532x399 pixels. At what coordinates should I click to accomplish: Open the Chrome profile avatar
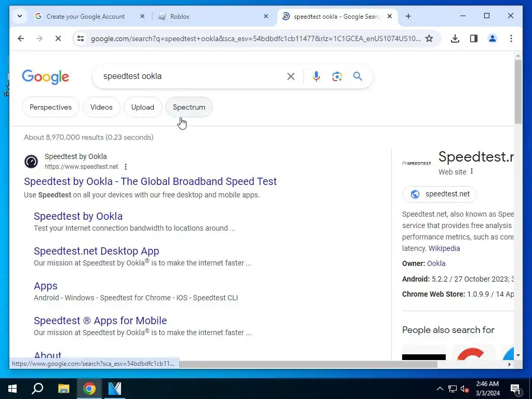pos(493,38)
